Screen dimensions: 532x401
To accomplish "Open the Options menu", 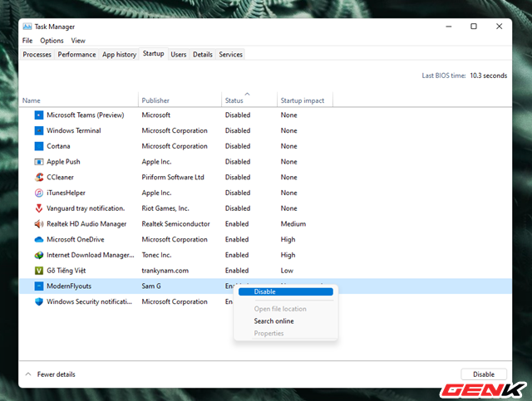I will click(52, 41).
